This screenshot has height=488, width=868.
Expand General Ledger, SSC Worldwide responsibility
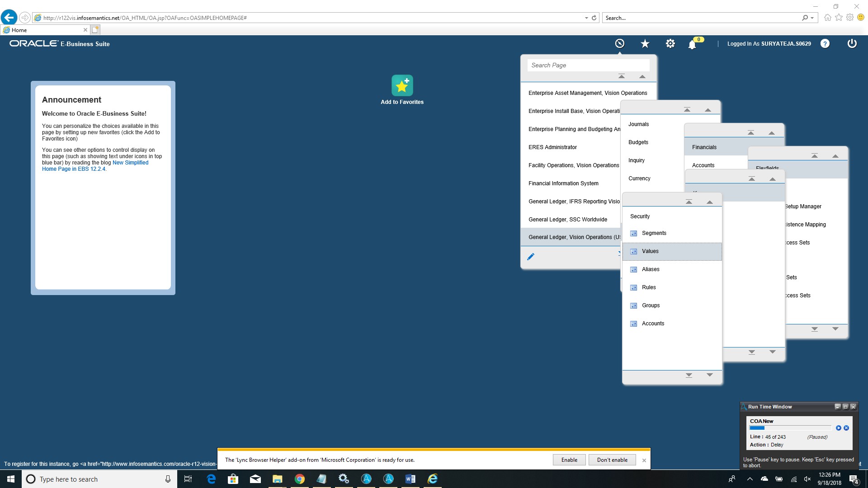pos(568,220)
